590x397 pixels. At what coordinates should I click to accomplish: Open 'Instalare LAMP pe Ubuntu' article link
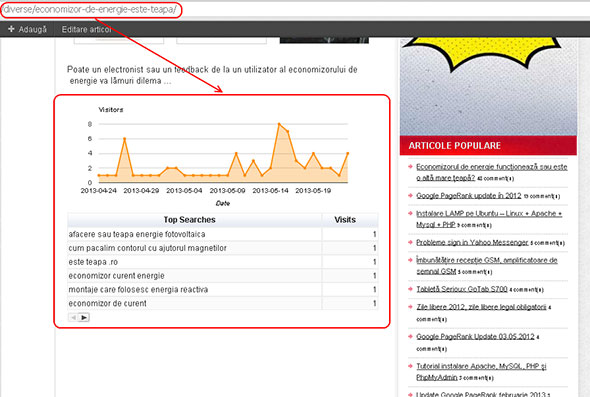click(x=489, y=219)
